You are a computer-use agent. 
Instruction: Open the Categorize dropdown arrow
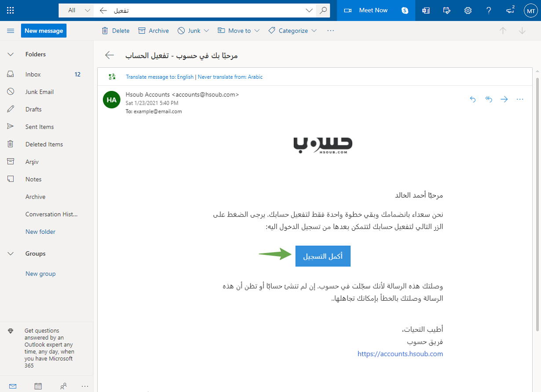[314, 31]
